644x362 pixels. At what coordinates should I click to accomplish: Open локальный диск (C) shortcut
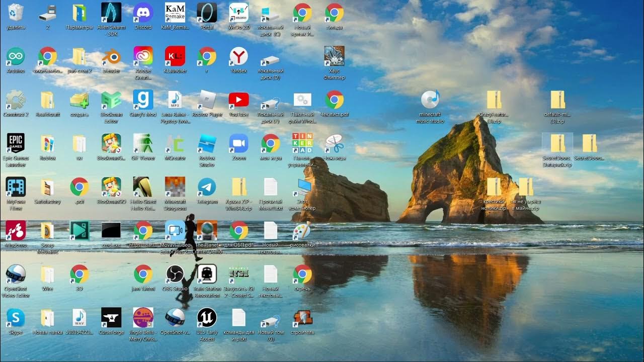pyautogui.click(x=270, y=13)
